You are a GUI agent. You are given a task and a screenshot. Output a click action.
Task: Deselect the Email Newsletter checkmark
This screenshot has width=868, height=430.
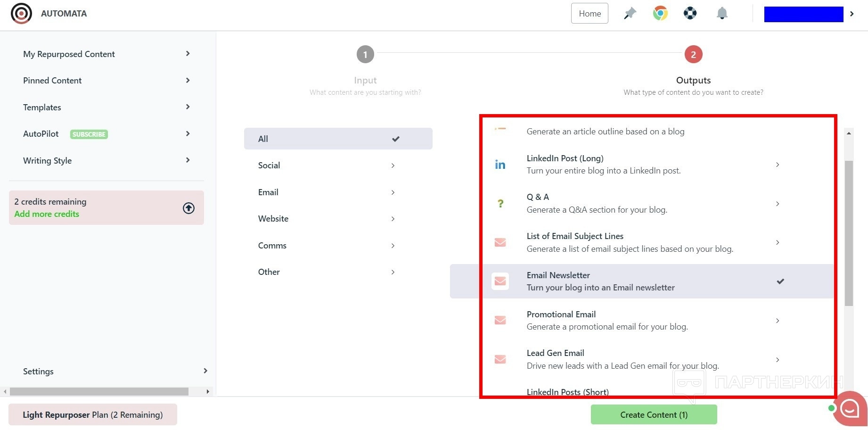point(780,281)
